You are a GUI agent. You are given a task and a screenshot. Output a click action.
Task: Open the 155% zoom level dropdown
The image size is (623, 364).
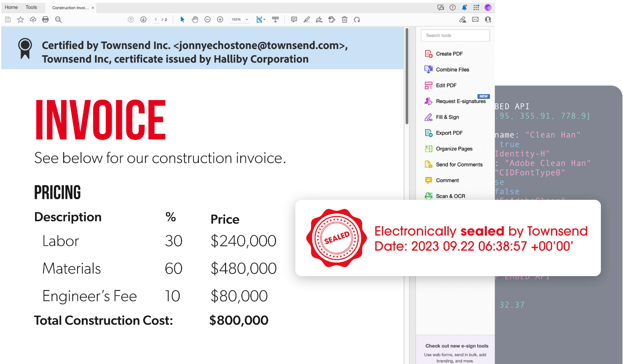pos(247,19)
